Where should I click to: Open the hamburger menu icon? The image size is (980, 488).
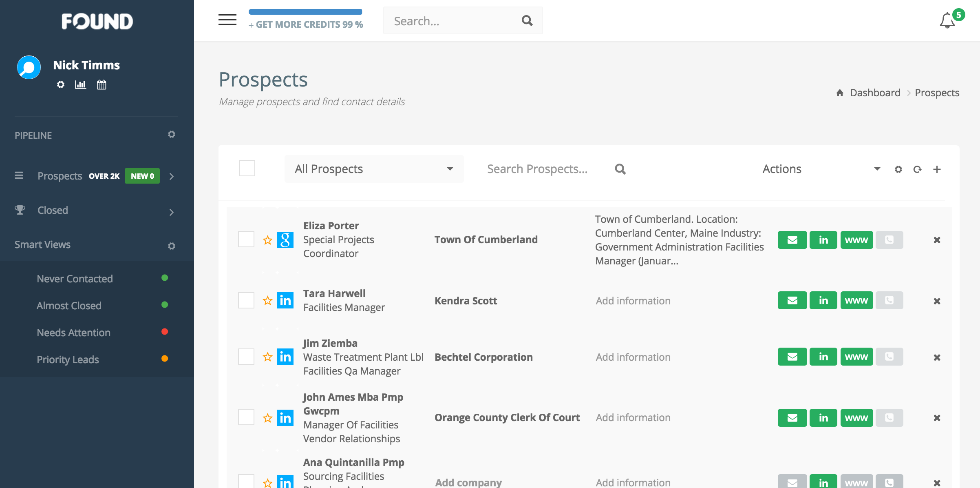point(227,20)
